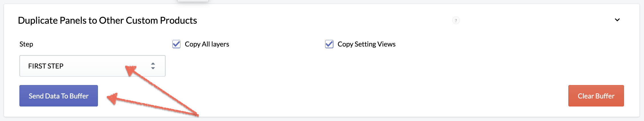Collapse the Duplicate Panels section chevron
Image resolution: width=644 pixels, height=121 pixels.
pos(617,20)
